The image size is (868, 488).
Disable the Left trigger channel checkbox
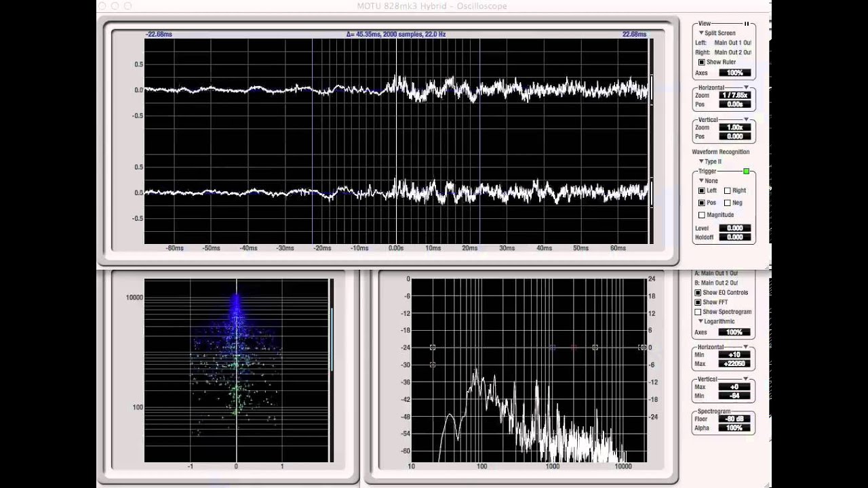click(702, 191)
